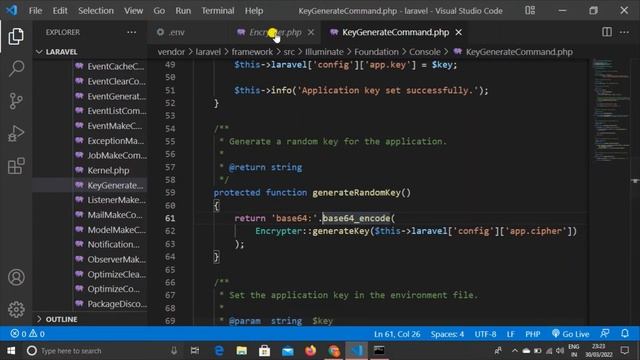Split the editor to the right
This screenshot has width=640, height=360.
tap(607, 32)
